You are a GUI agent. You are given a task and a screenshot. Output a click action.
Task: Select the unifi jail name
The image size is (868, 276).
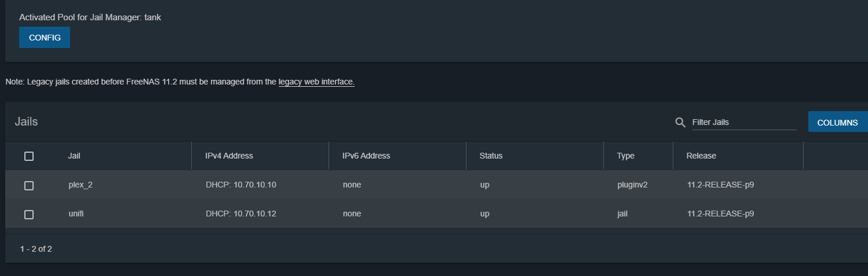(76, 214)
